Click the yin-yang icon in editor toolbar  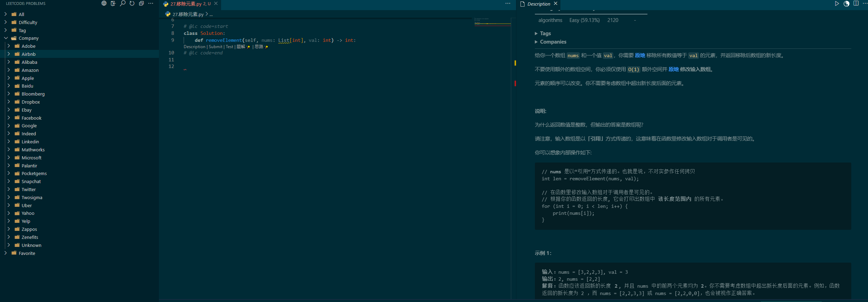[x=846, y=3]
